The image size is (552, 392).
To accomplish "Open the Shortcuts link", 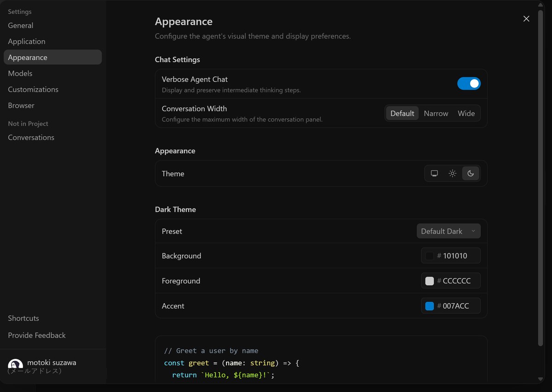I will [23, 318].
